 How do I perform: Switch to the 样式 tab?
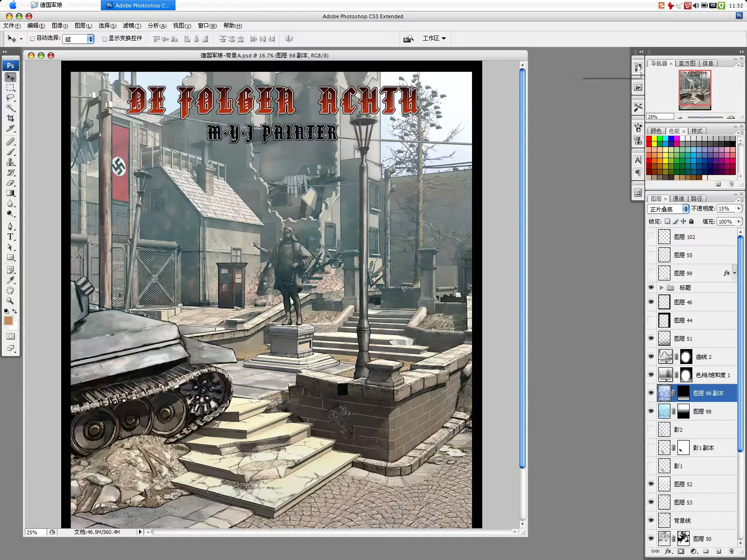[697, 131]
